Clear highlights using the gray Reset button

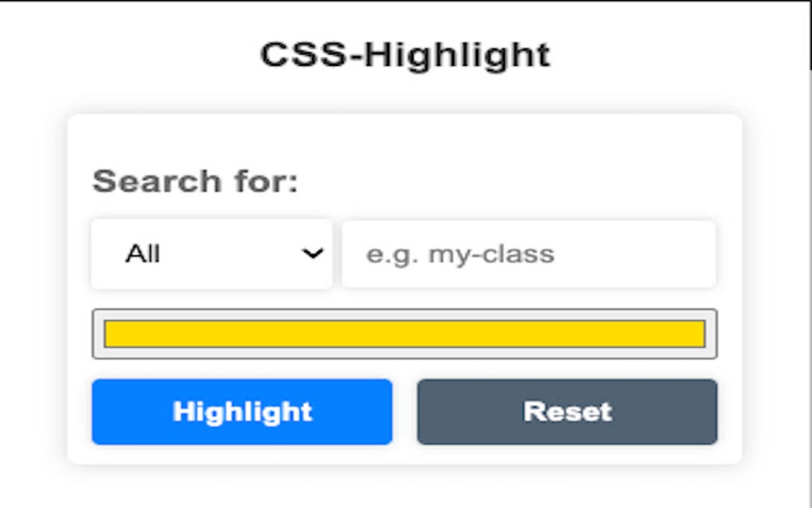click(567, 412)
